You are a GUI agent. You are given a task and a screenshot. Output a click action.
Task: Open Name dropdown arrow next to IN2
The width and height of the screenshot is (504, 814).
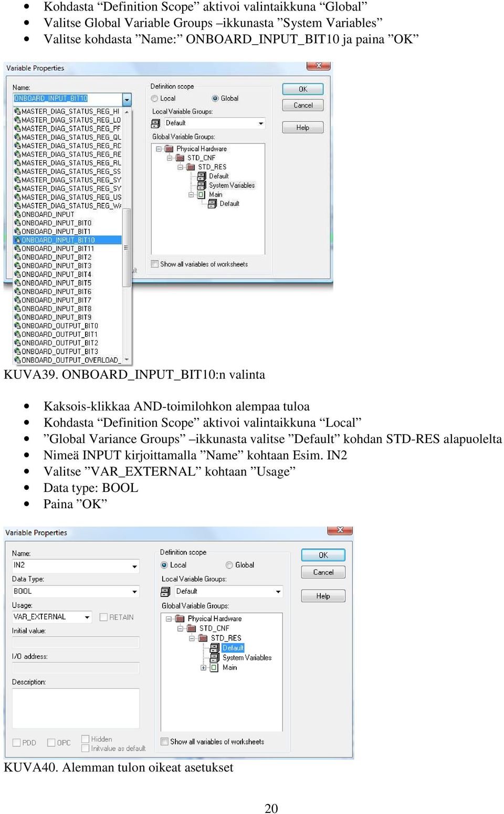(135, 566)
